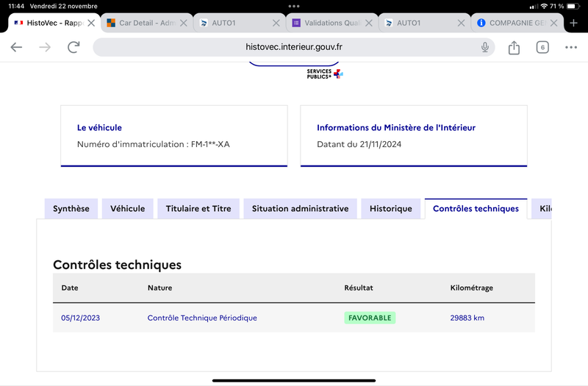Click the Date column header

[70, 287]
